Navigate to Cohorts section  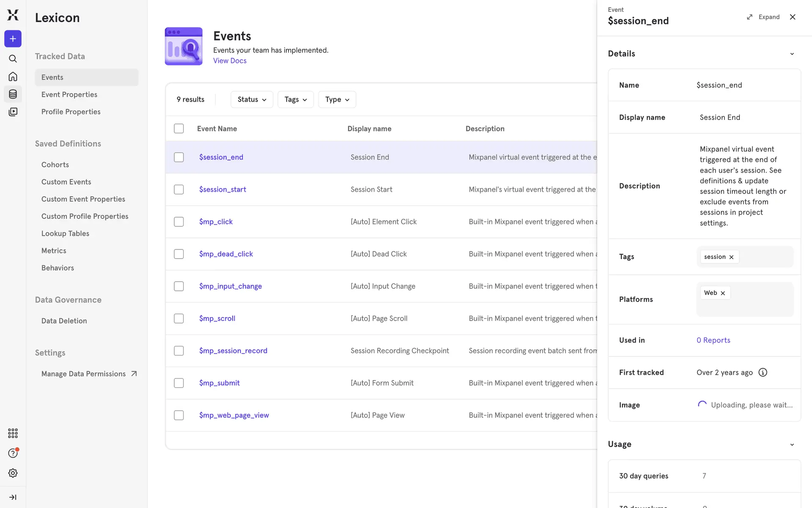[55, 165]
